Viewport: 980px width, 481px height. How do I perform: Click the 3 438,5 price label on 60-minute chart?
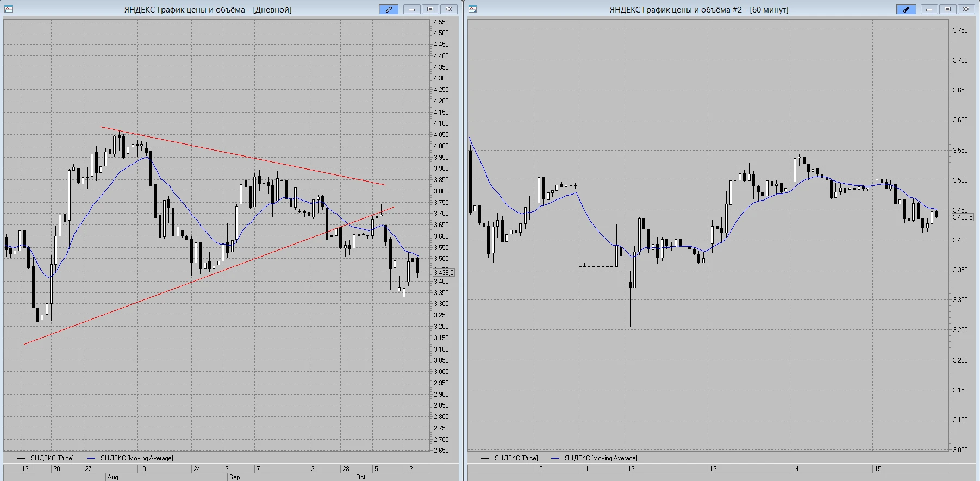pyautogui.click(x=963, y=217)
